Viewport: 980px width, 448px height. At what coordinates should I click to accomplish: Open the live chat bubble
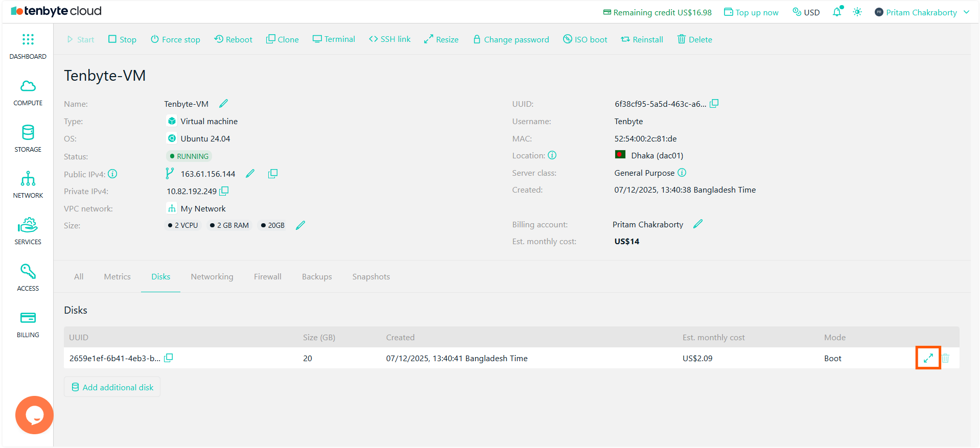tap(34, 415)
